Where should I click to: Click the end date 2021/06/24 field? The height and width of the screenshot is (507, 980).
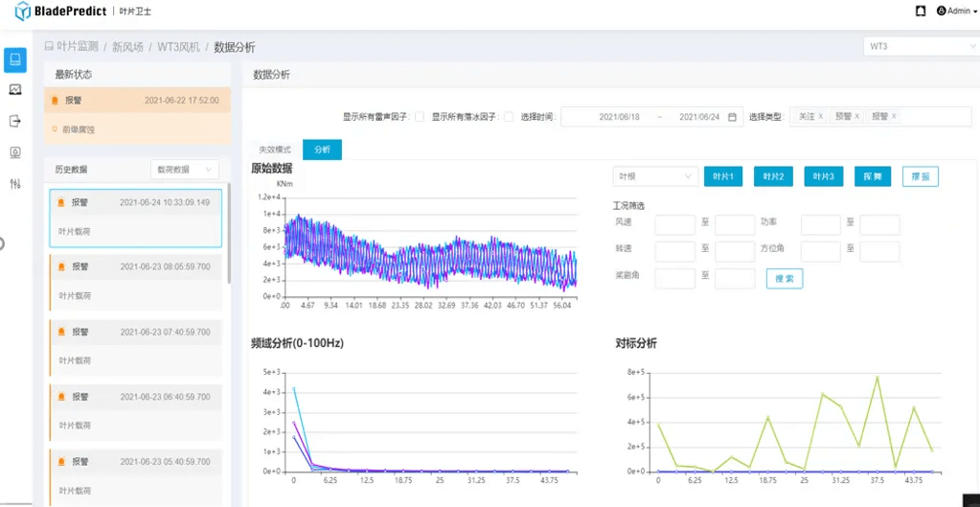click(x=699, y=117)
